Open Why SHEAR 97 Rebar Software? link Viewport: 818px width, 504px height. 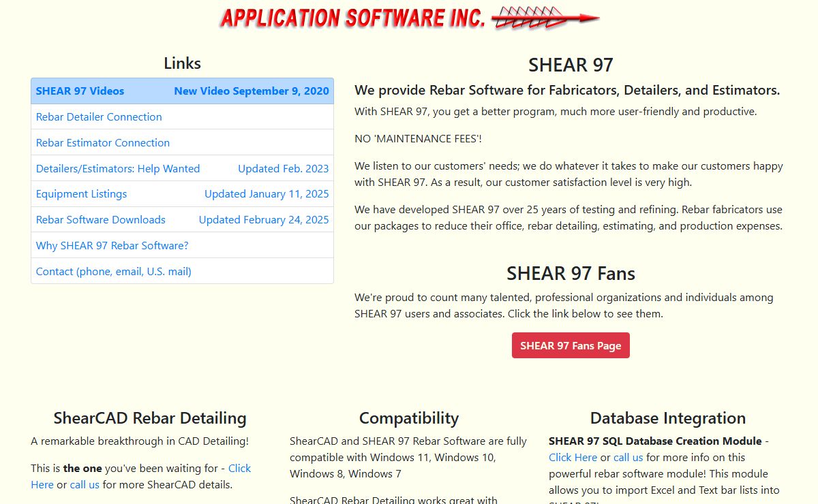182,245
